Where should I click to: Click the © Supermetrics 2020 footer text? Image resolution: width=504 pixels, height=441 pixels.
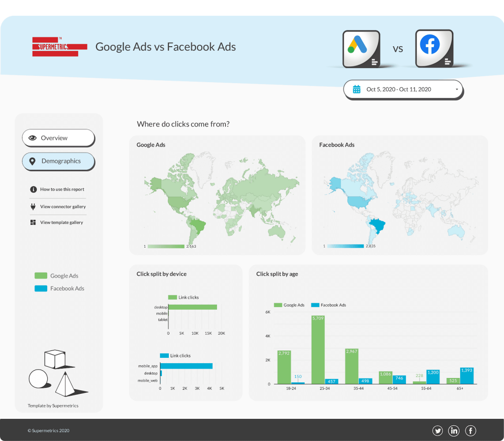pos(49,431)
